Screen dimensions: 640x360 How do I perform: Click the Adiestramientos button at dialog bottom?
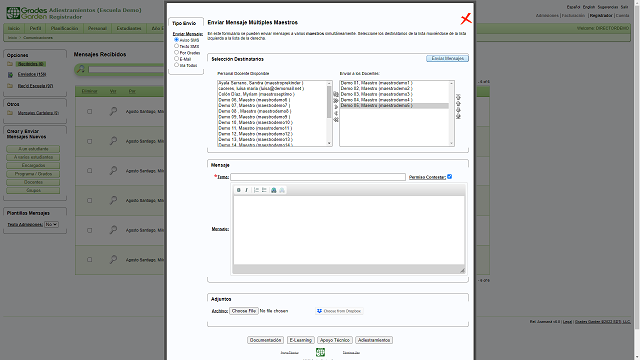pos(374,340)
